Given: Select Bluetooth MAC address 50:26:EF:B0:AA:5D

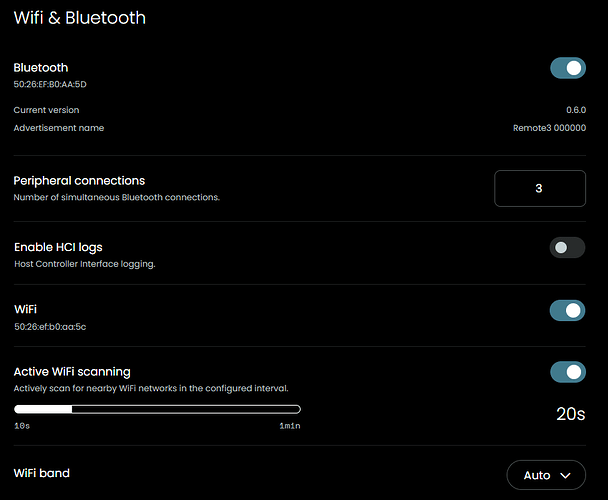Looking at the screenshot, I should [x=50, y=84].
